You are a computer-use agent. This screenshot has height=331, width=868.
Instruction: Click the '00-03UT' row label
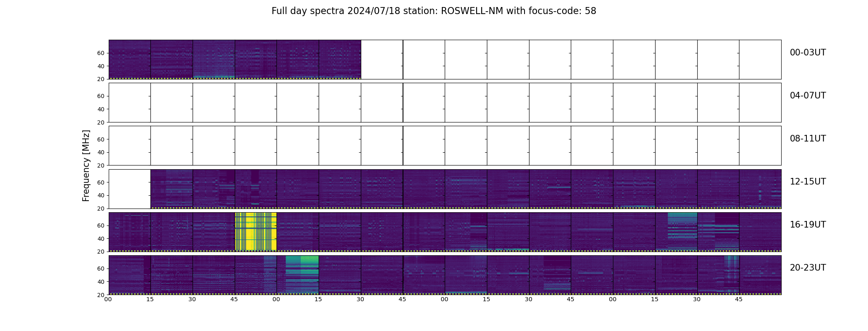tap(808, 53)
